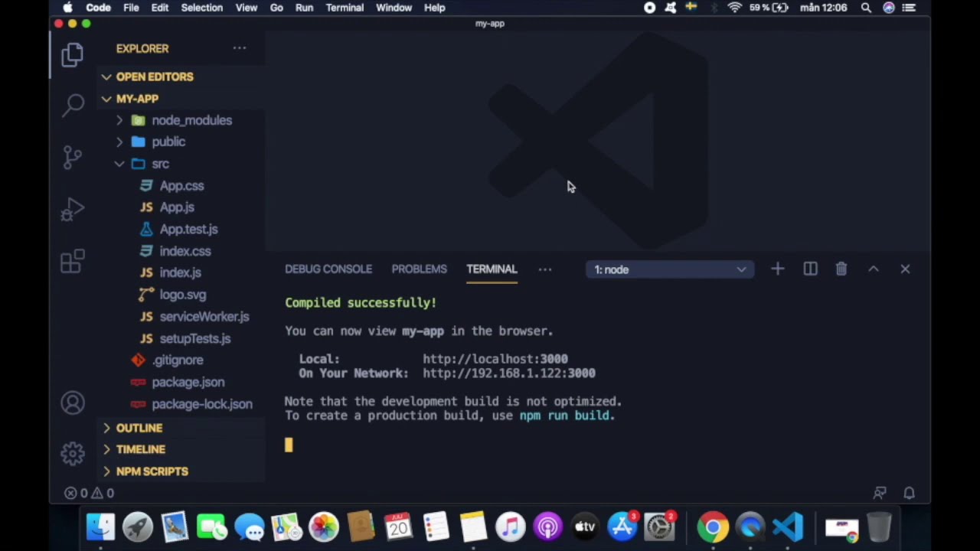This screenshot has width=980, height=551.
Task: Open the network URL 192.168.1.122:3000
Action: point(509,373)
